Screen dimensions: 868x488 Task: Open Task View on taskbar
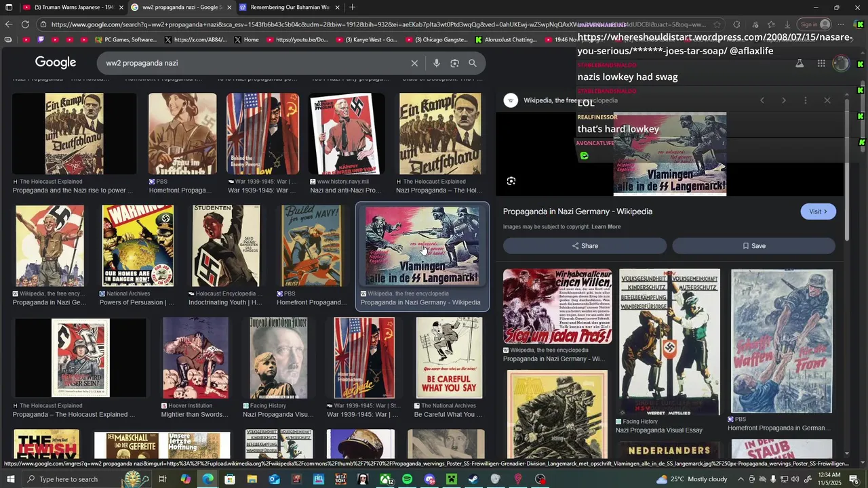point(163,479)
